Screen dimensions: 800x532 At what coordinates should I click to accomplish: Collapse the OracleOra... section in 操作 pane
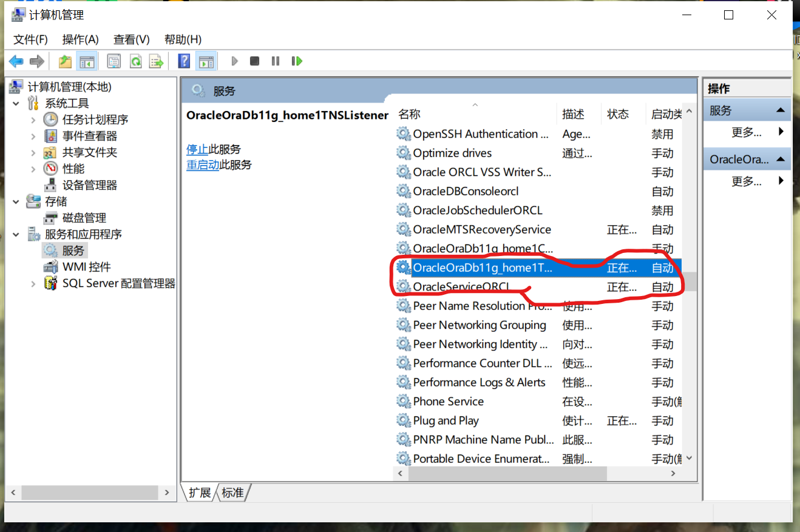(781, 160)
